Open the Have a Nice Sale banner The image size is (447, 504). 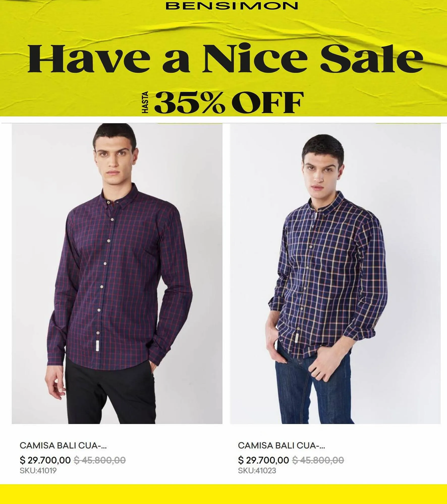[224, 58]
